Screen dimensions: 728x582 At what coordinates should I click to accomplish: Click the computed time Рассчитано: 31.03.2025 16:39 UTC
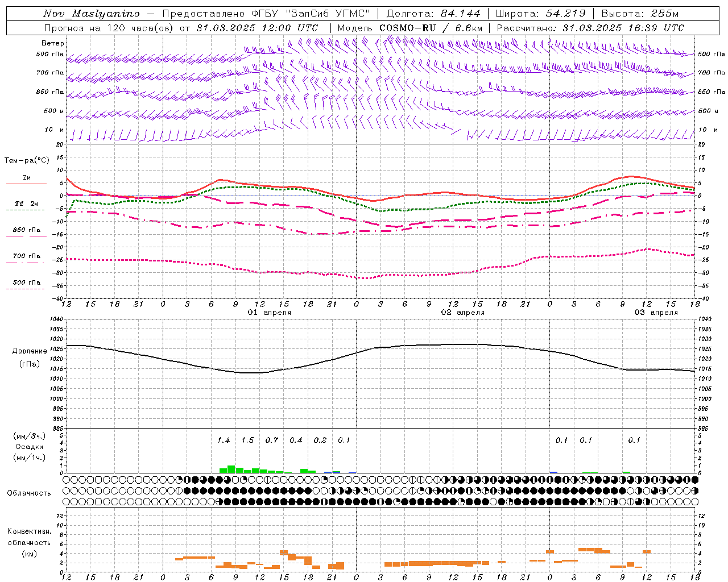[590, 28]
